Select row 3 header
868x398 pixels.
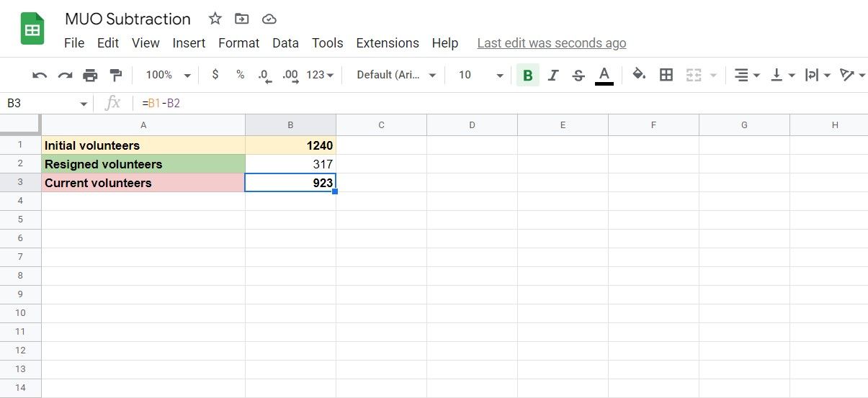[x=20, y=183]
